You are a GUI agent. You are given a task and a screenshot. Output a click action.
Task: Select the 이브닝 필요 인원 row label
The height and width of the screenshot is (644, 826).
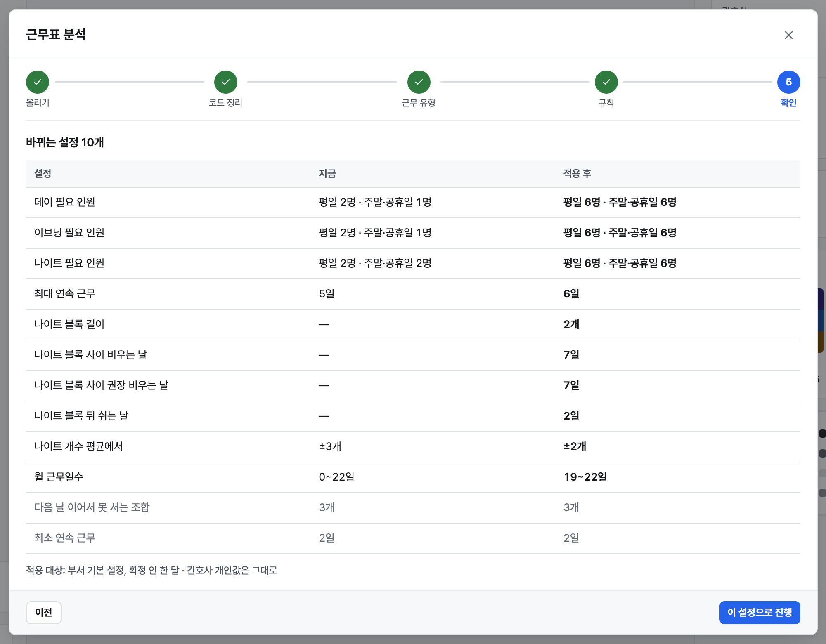[x=69, y=233]
